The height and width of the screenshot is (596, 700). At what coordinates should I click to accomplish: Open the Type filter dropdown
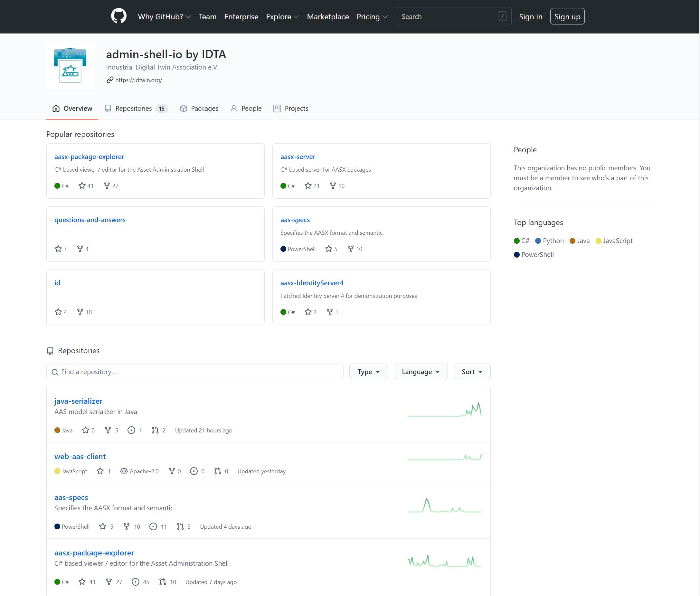tap(369, 372)
